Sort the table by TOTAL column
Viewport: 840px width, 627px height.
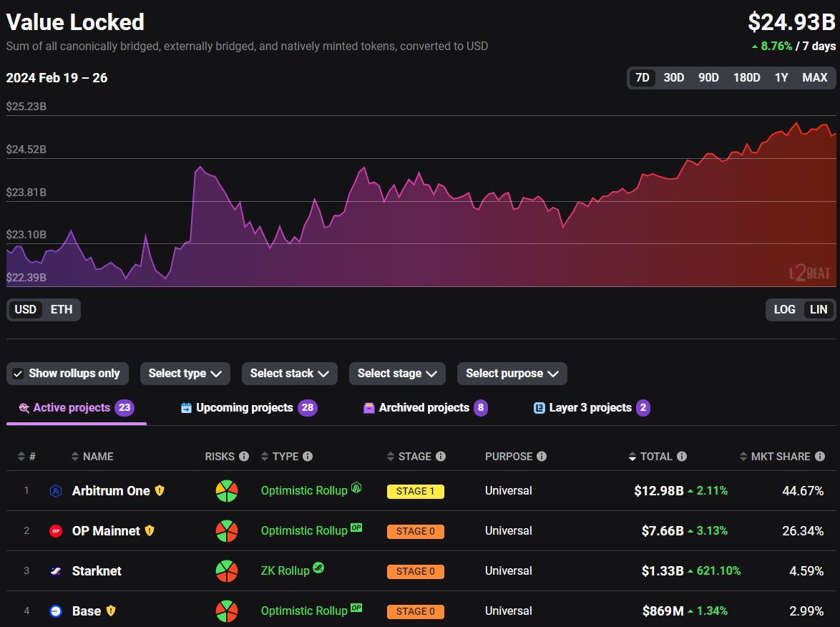tap(655, 457)
